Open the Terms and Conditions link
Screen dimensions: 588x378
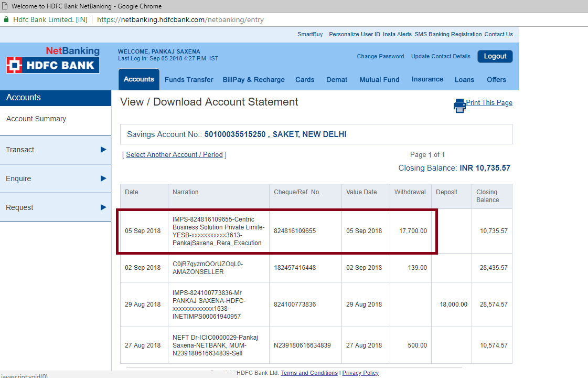(x=309, y=373)
